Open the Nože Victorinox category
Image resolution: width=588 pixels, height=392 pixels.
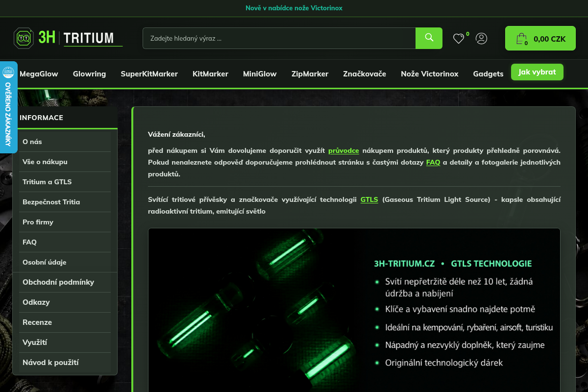pos(430,74)
